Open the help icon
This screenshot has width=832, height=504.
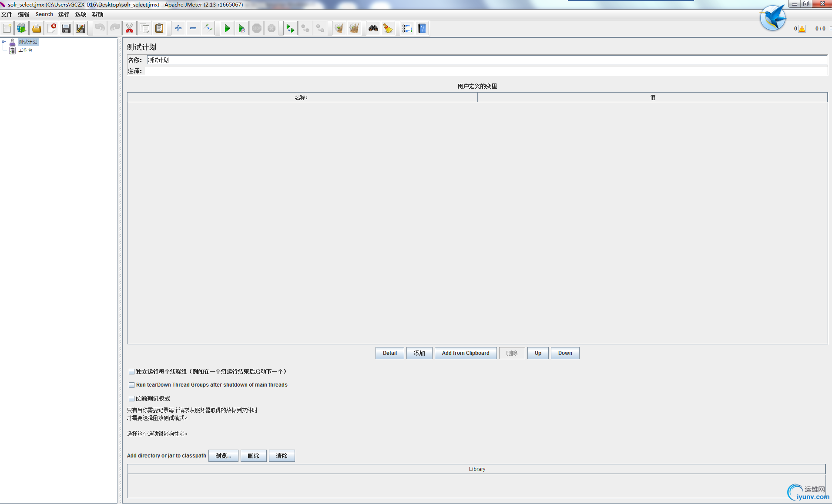pos(422,29)
